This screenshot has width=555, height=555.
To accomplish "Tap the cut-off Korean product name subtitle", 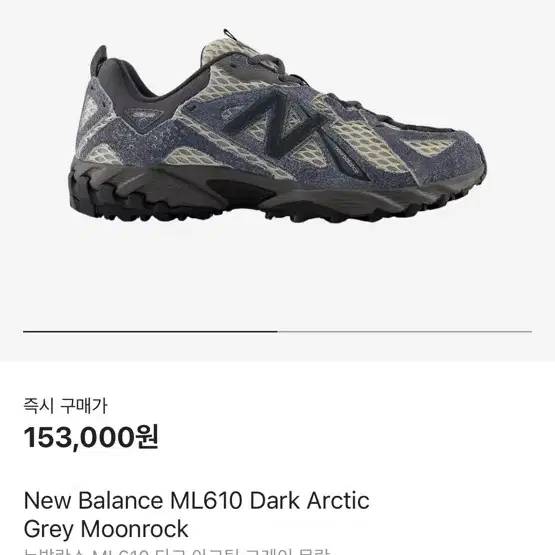I will [x=176, y=551].
